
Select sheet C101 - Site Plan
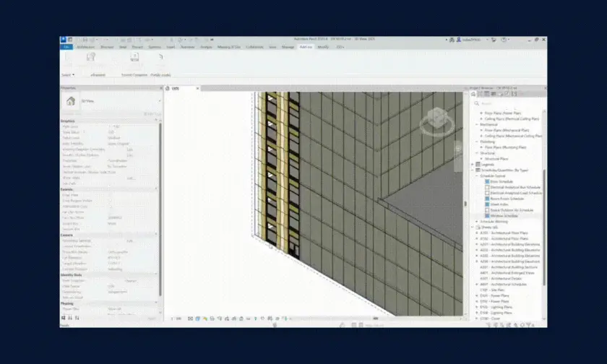(492, 290)
